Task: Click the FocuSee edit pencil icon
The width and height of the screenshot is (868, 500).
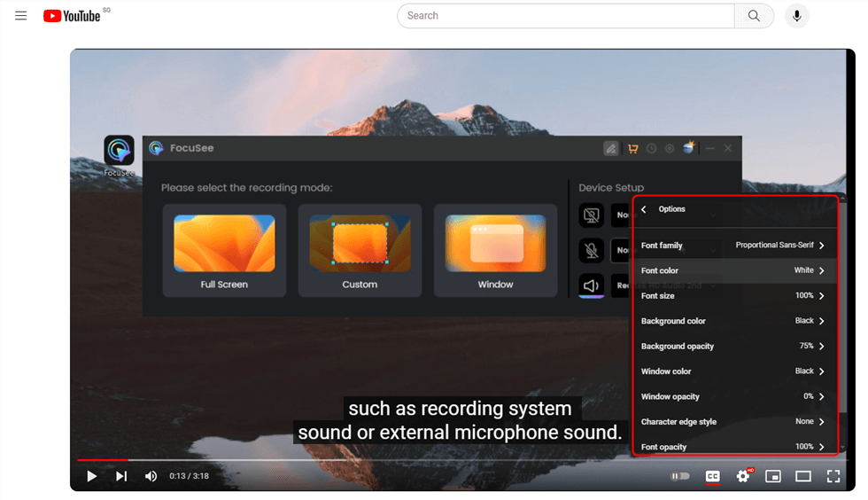Action: [610, 149]
